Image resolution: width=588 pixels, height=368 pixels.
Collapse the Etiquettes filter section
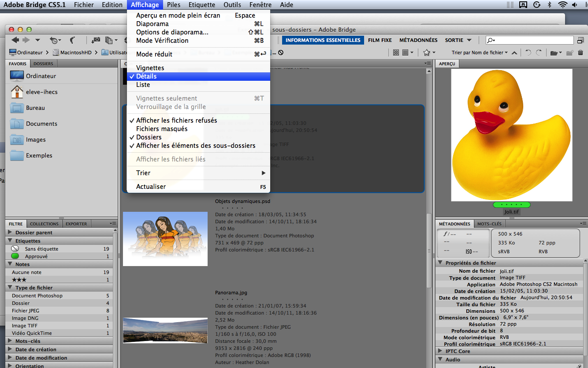10,241
